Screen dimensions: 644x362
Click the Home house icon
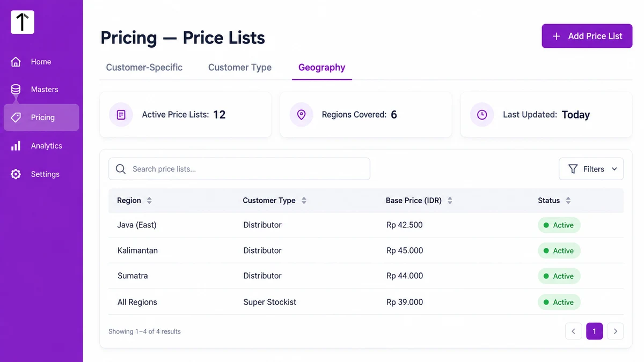(16, 62)
